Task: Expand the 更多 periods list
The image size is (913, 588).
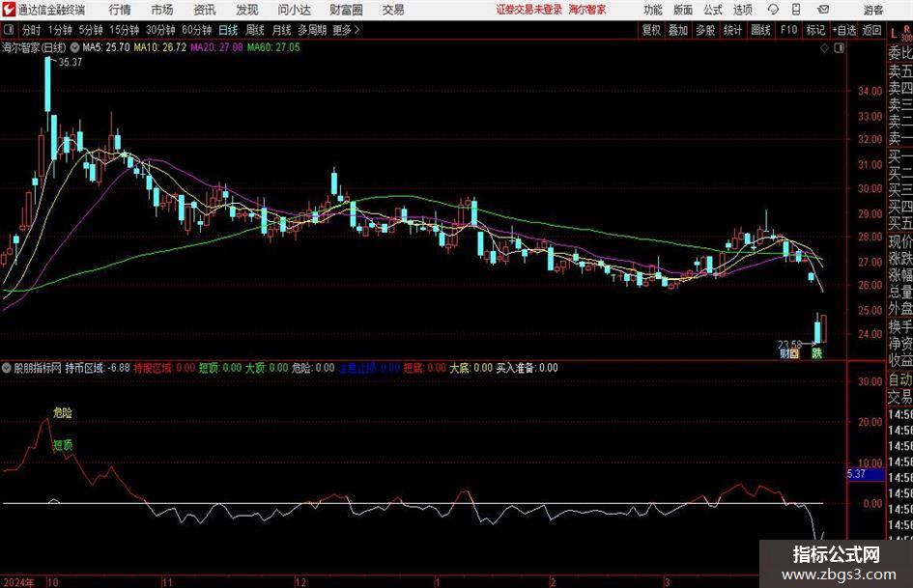Action: coord(346,30)
